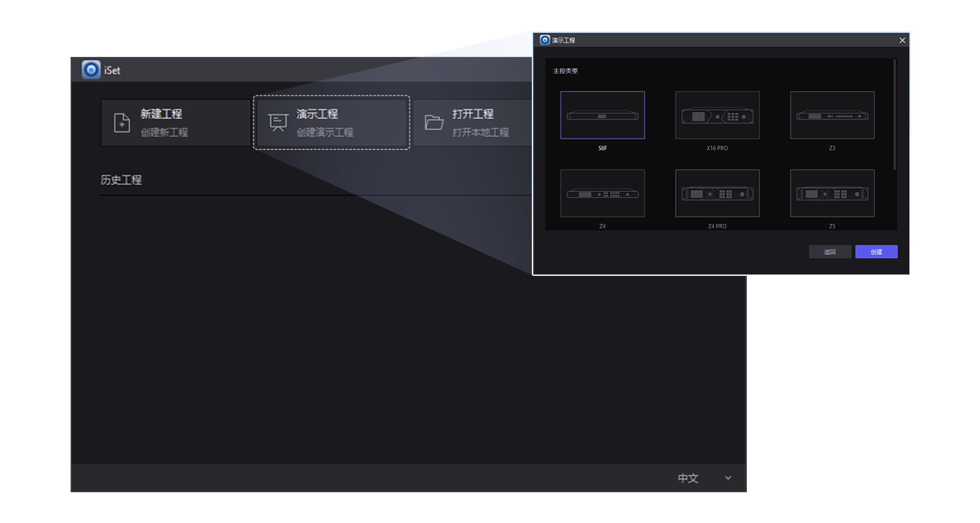Pick the Z3 controller type
The height and width of the screenshot is (523, 980).
tap(832, 115)
